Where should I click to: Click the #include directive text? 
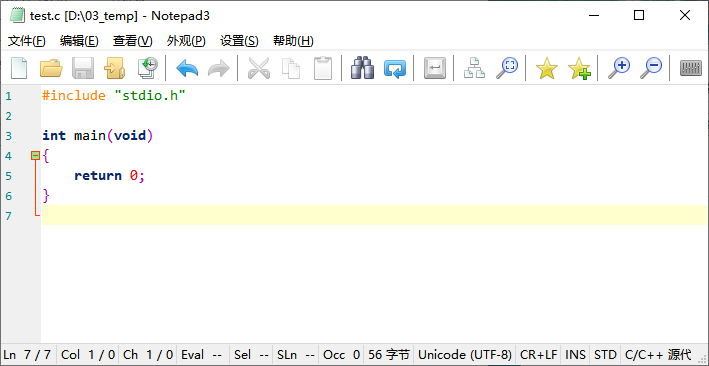(74, 96)
